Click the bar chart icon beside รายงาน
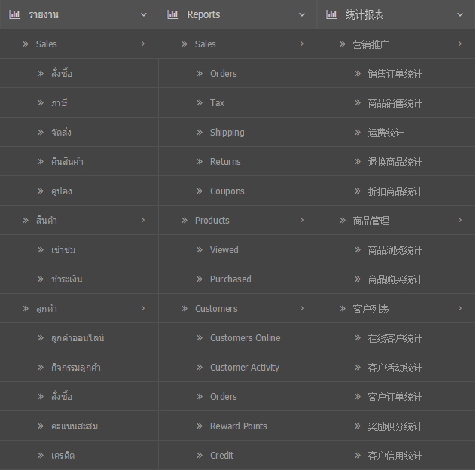 pos(14,14)
